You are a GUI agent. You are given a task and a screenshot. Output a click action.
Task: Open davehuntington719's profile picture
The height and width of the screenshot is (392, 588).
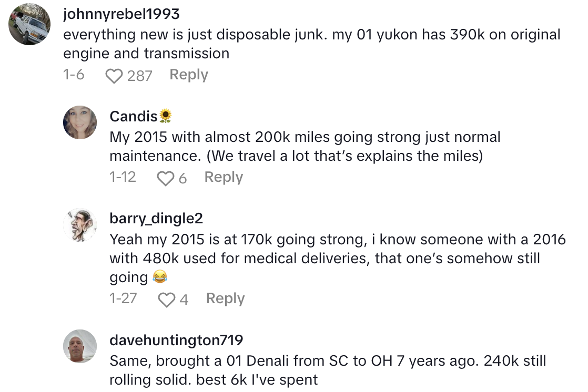click(x=80, y=346)
